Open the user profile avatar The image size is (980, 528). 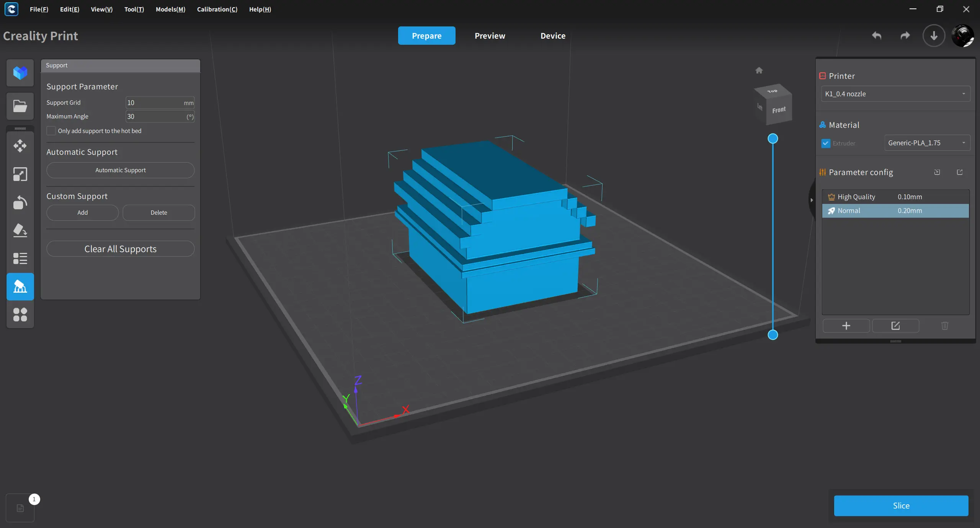click(x=963, y=36)
